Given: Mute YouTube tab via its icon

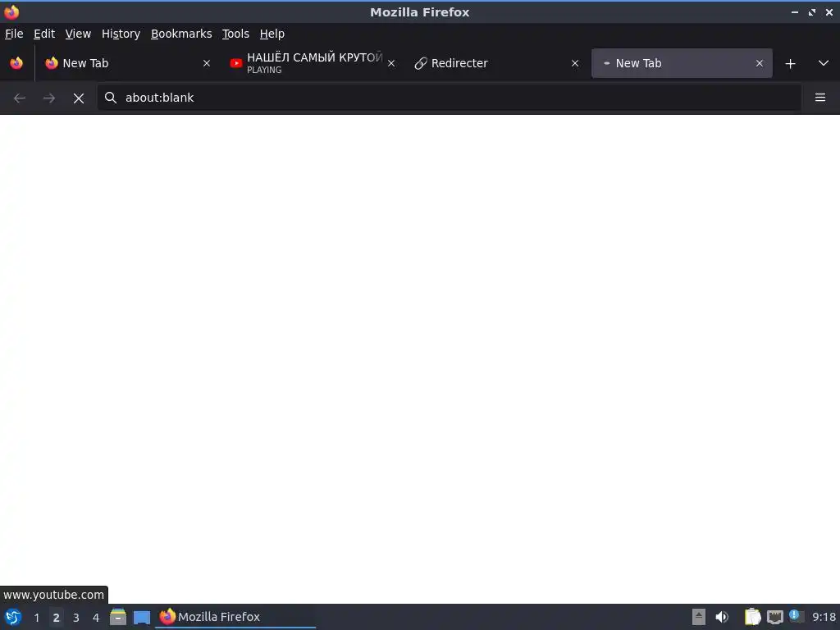Looking at the screenshot, I should 236,63.
